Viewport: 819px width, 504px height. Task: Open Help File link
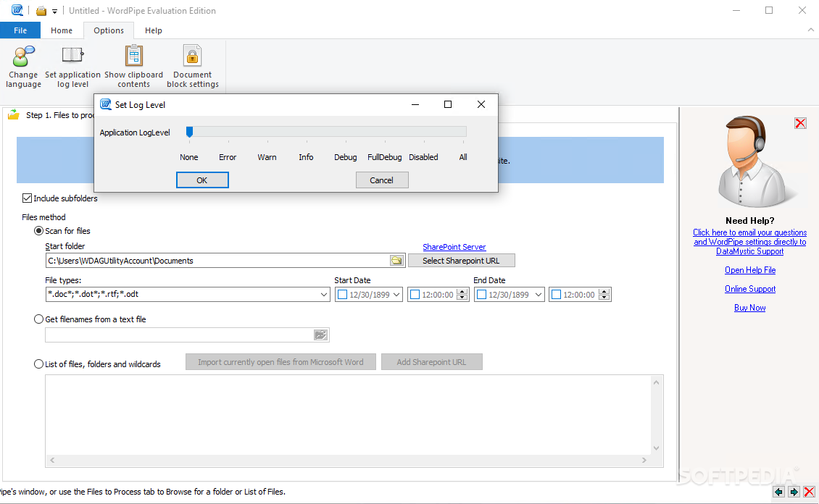point(750,269)
